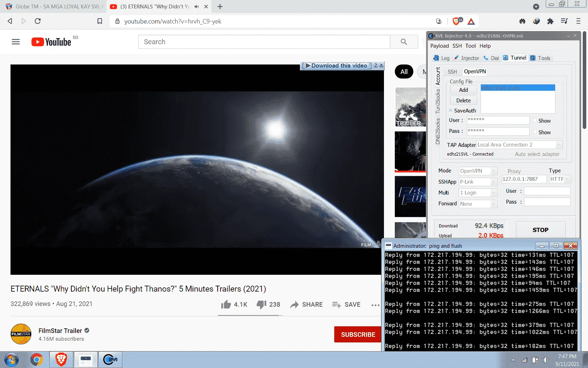Switch to the Injector tab
This screenshot has height=368, width=588.
click(466, 58)
